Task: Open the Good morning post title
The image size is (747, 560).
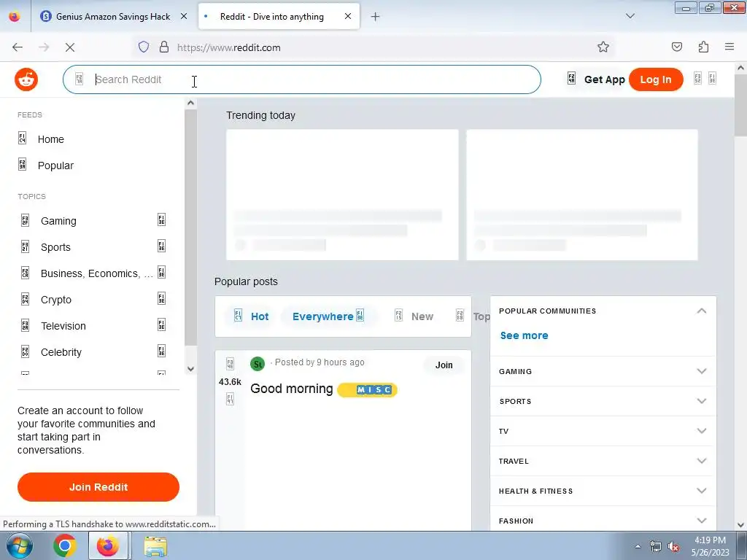Action: coord(292,389)
